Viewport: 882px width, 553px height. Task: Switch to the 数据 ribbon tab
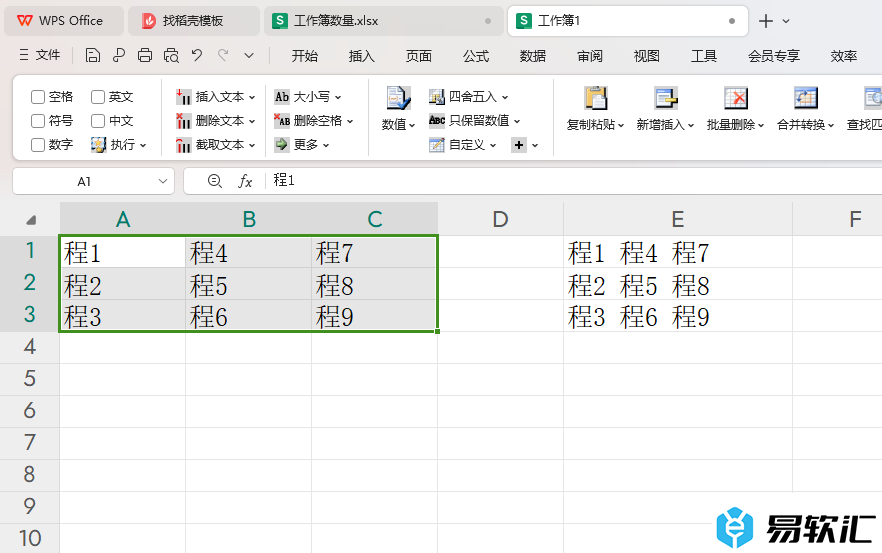point(533,56)
